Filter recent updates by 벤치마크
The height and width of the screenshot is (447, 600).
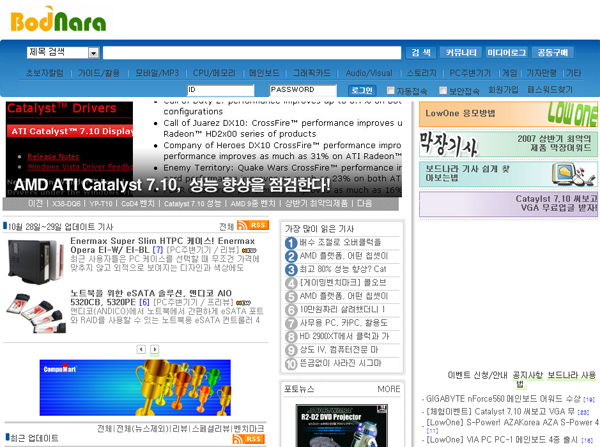point(249,429)
